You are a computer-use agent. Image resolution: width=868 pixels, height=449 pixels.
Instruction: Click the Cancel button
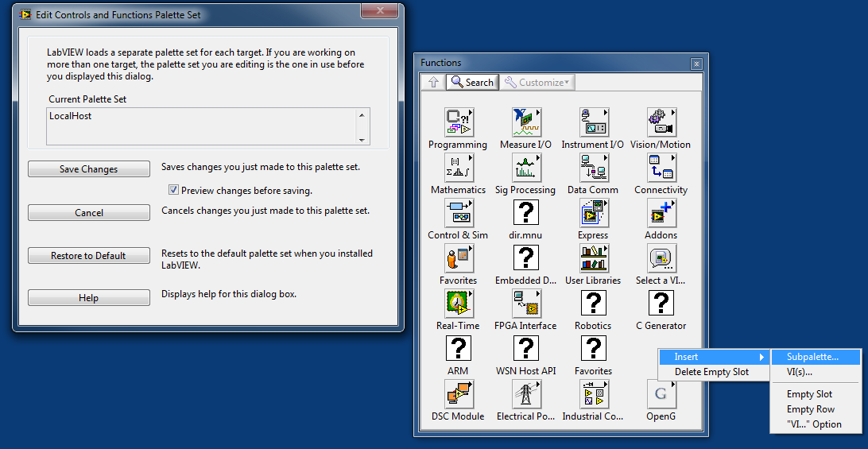[88, 213]
